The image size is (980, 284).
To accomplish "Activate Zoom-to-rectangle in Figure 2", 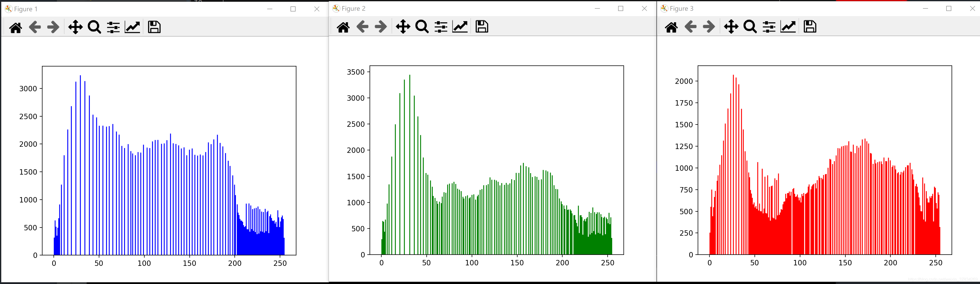I will (x=422, y=27).
